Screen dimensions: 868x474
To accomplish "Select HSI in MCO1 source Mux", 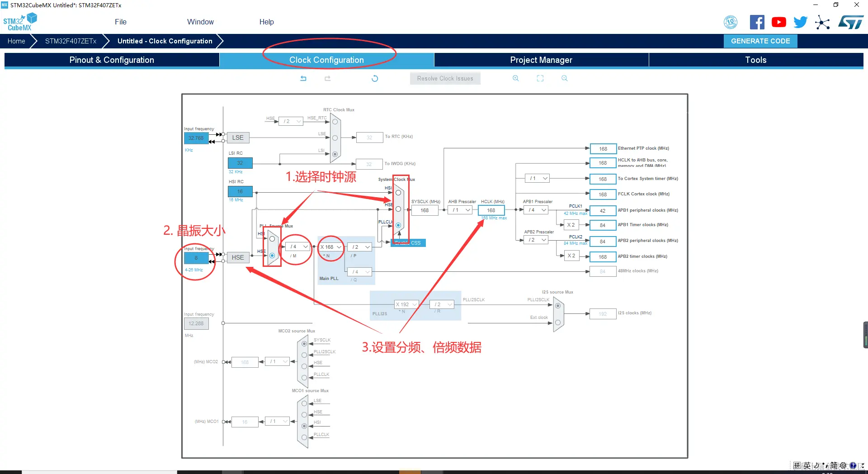I will click(304, 426).
